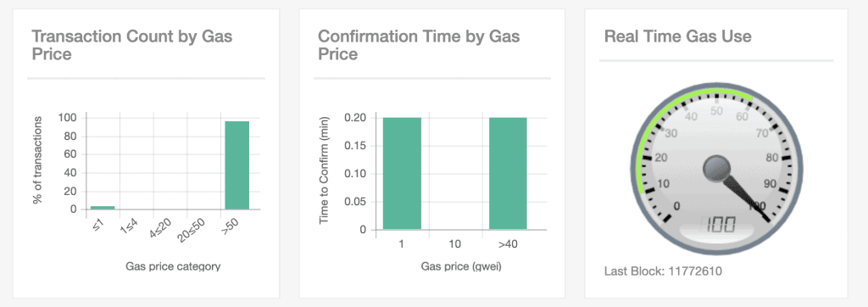Click the Real Time Gas Use title

(677, 36)
